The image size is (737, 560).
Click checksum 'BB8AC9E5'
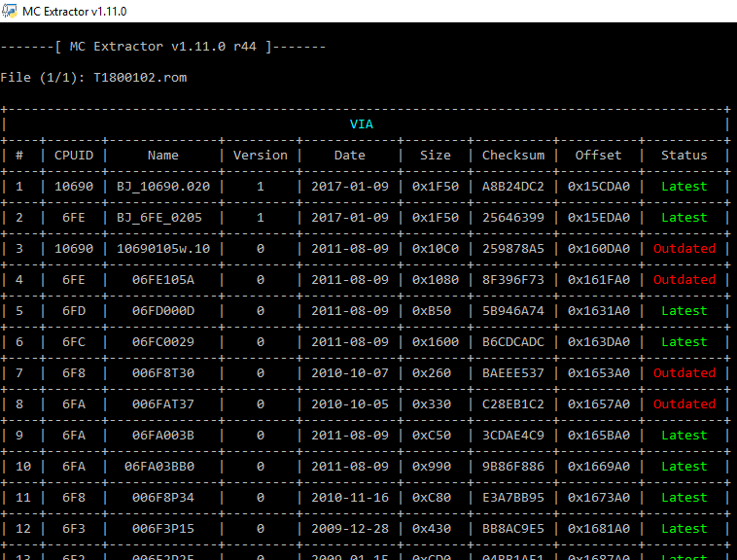coord(513,529)
